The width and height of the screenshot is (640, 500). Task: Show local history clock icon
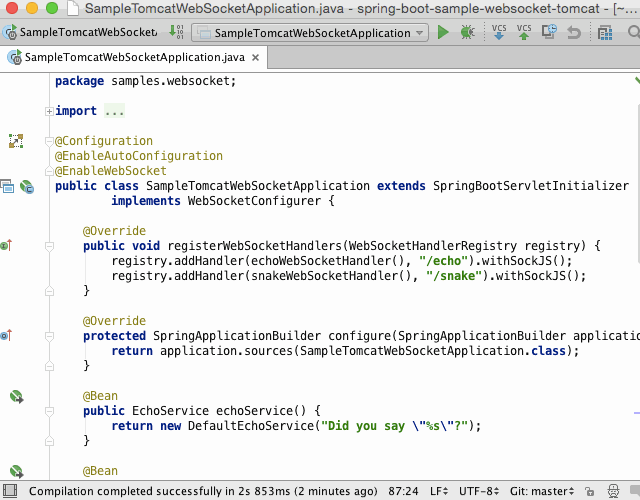[x=549, y=32]
